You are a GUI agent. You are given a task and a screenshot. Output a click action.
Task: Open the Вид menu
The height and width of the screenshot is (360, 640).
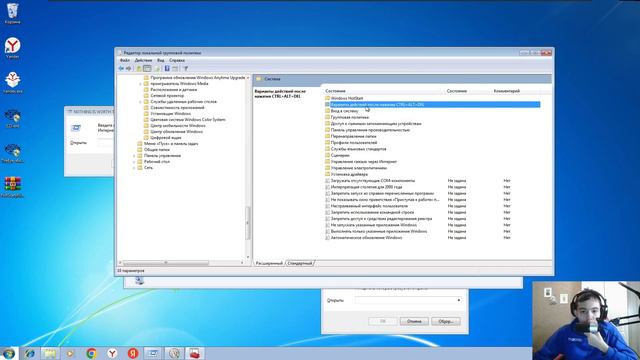(x=161, y=60)
